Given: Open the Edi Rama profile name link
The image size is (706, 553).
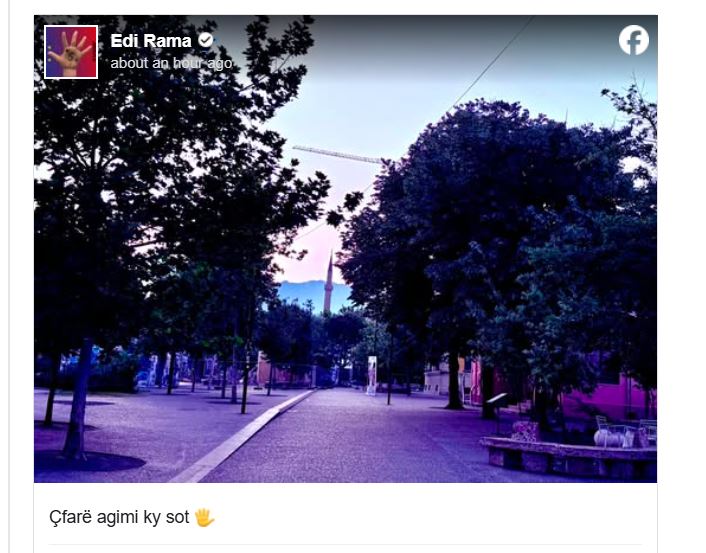Looking at the screenshot, I should point(151,41).
